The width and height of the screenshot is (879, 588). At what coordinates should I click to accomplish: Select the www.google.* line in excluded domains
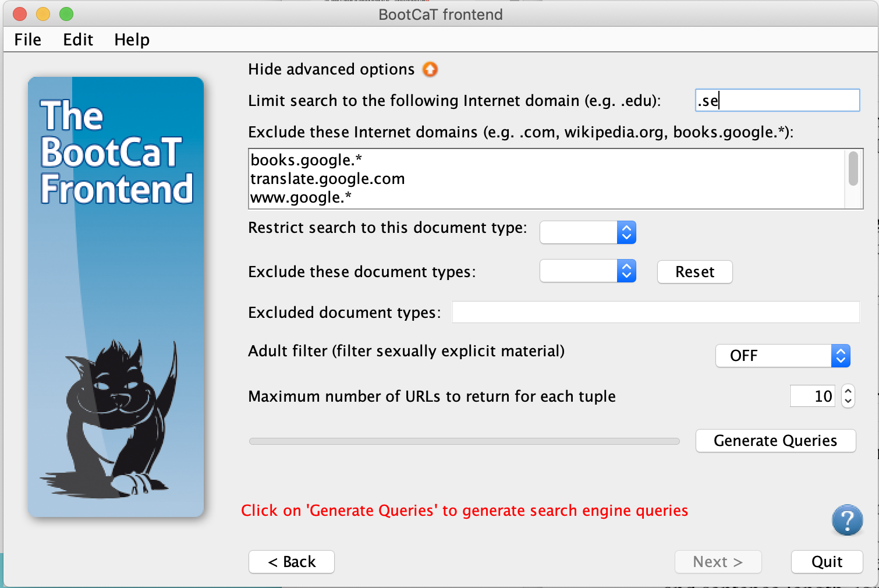coord(300,197)
